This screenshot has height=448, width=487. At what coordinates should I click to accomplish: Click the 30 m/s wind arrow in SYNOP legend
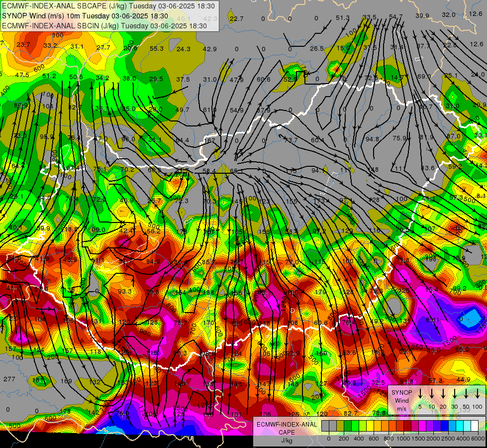coord(455,394)
